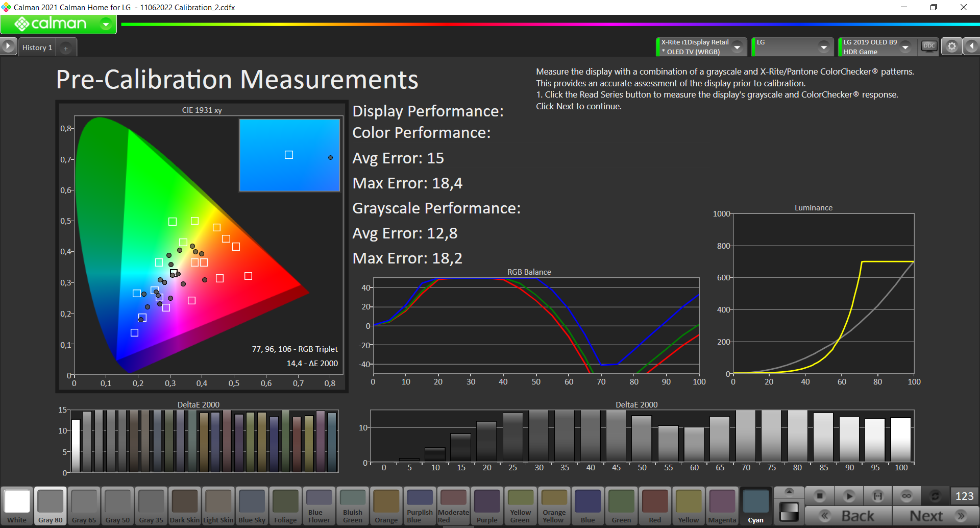Choose the Orange patch

pos(386,506)
